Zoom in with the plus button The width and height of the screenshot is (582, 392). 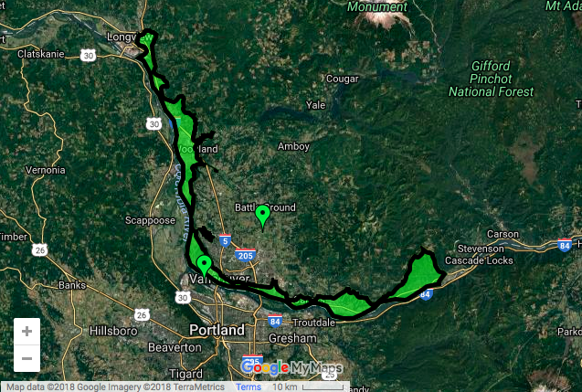pos(26,331)
